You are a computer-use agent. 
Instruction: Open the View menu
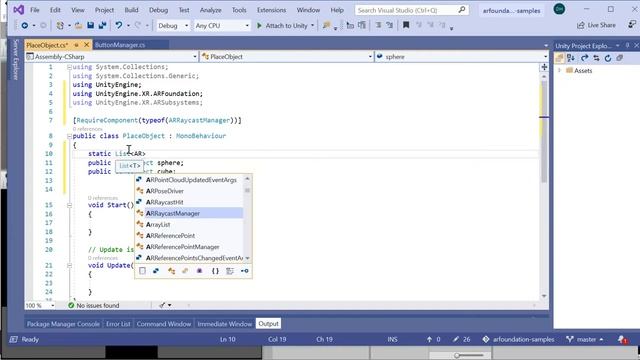coord(78,10)
